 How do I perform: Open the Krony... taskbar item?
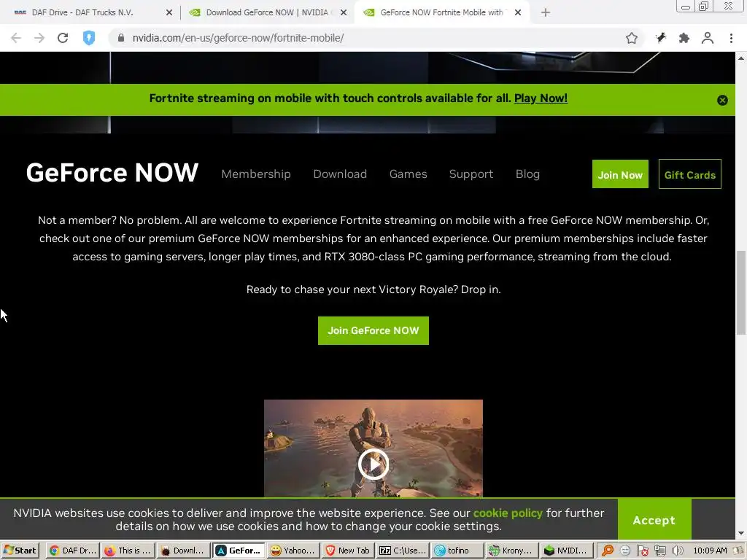coord(513,551)
